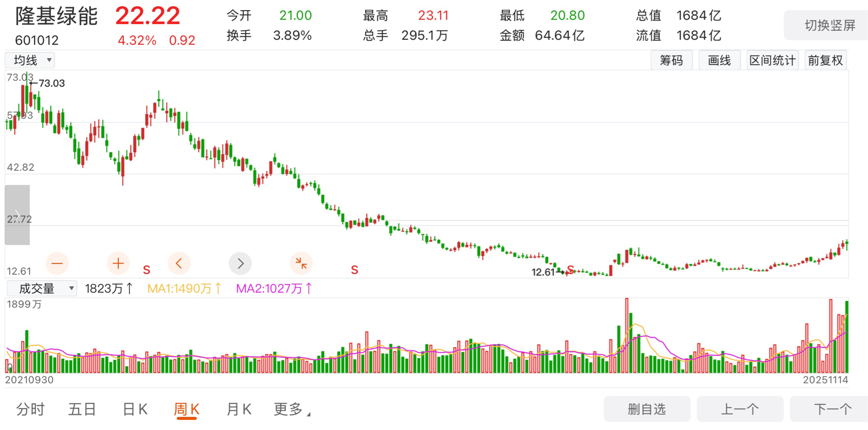This screenshot has height=430, width=868.
Task: Switch to the 日K tab
Action: pyautogui.click(x=135, y=410)
